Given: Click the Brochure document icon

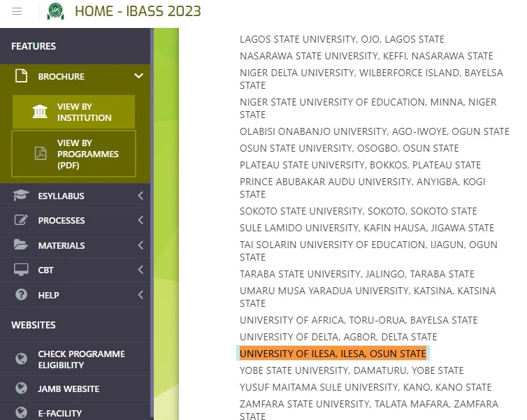Looking at the screenshot, I should [x=21, y=76].
